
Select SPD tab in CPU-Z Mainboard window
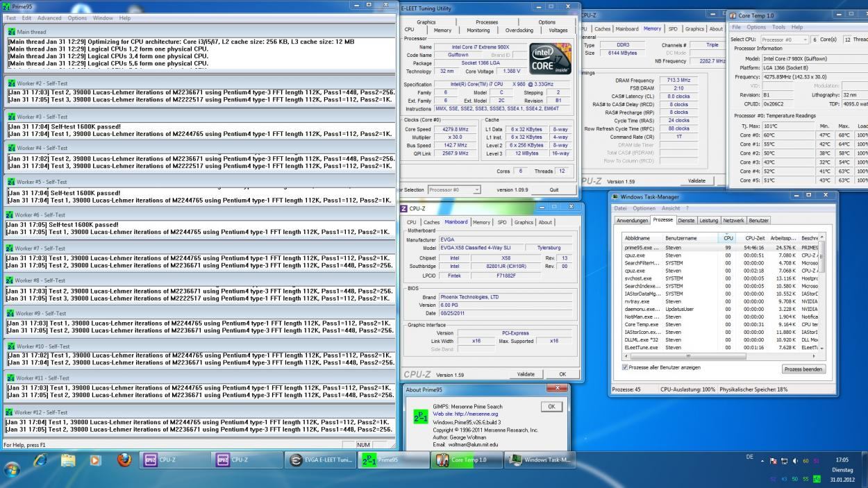(x=502, y=222)
